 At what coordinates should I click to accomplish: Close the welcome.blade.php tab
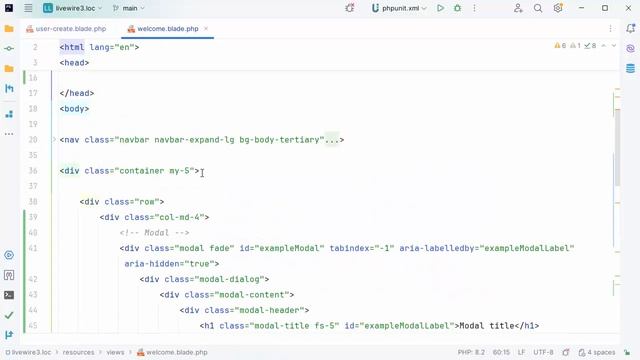pyautogui.click(x=206, y=29)
